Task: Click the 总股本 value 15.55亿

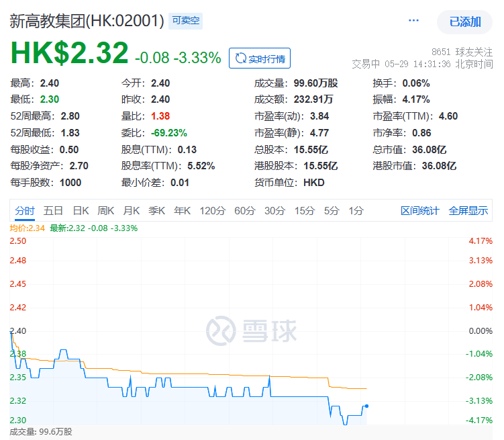Action: point(311,150)
